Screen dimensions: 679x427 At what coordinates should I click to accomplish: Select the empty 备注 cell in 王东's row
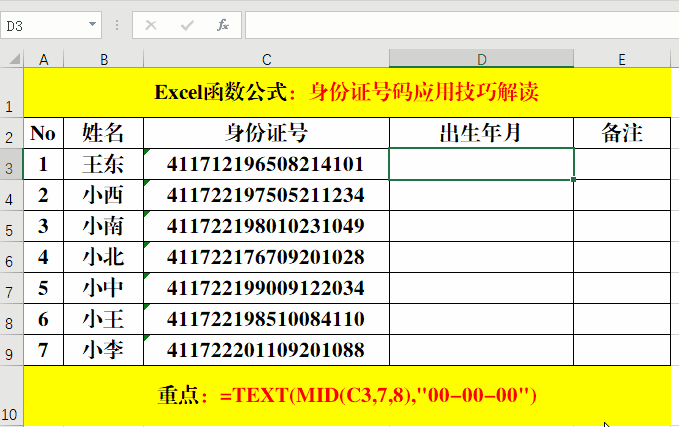(x=622, y=164)
